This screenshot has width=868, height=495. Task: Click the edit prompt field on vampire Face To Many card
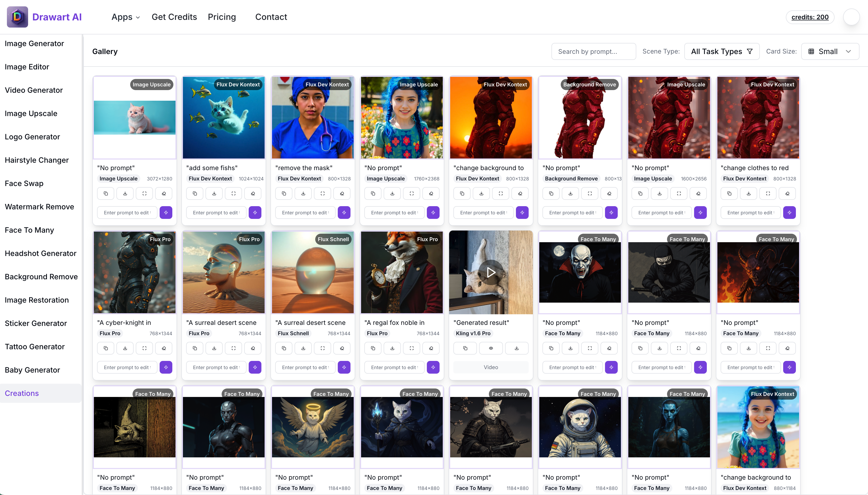572,367
